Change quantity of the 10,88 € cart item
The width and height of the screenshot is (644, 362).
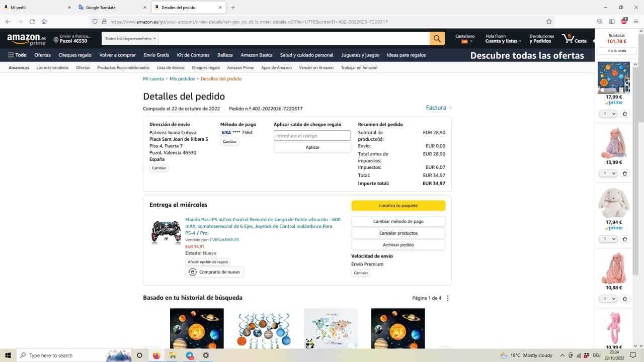pyautogui.click(x=609, y=299)
